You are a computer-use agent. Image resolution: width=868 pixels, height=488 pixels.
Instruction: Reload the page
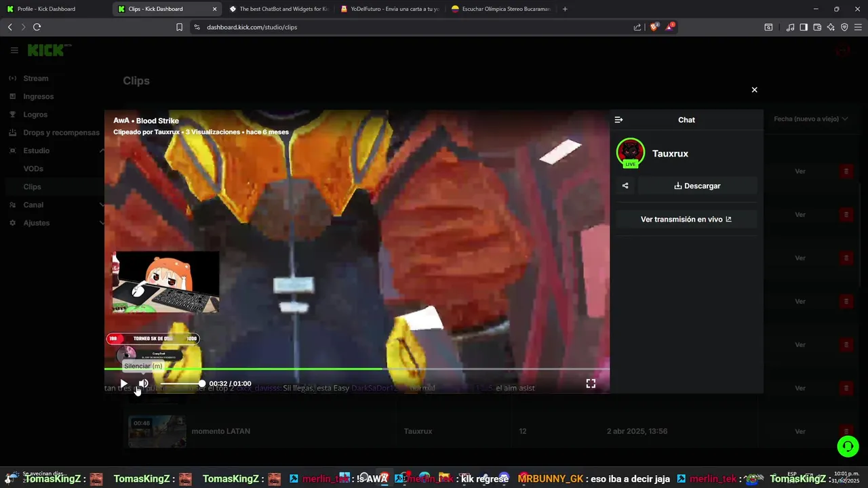pos(37,27)
